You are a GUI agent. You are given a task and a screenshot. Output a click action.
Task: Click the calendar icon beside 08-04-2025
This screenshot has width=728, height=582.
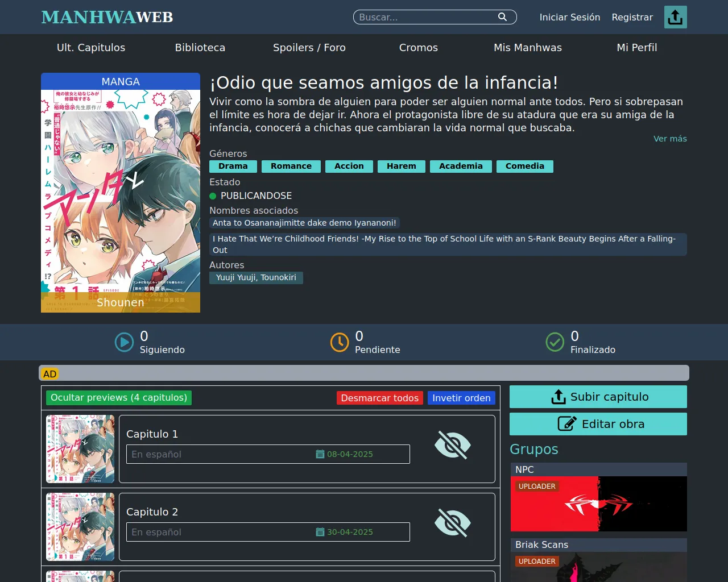pyautogui.click(x=320, y=454)
